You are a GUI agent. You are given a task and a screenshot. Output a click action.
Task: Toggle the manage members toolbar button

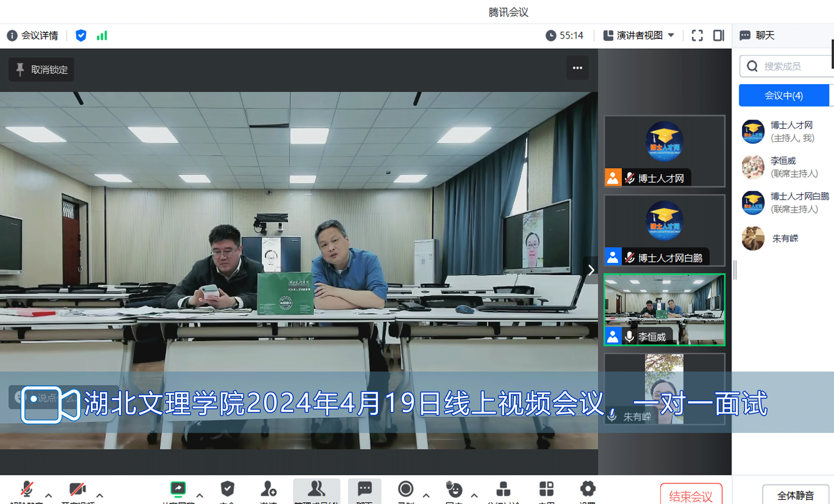pos(316,491)
